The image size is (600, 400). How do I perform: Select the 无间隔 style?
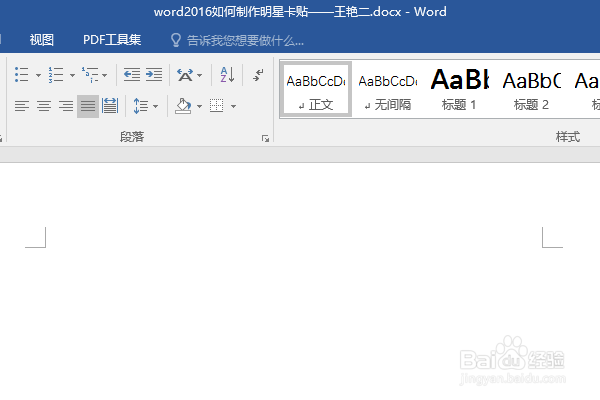coord(388,89)
